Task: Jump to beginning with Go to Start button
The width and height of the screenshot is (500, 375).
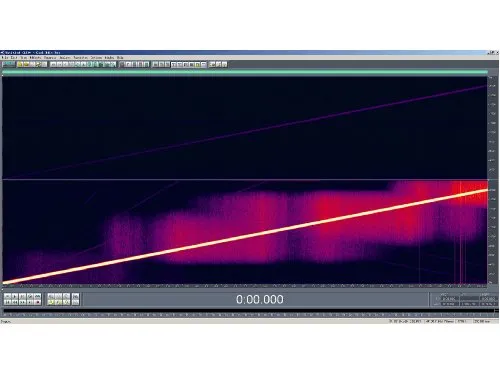Action: pos(7,302)
